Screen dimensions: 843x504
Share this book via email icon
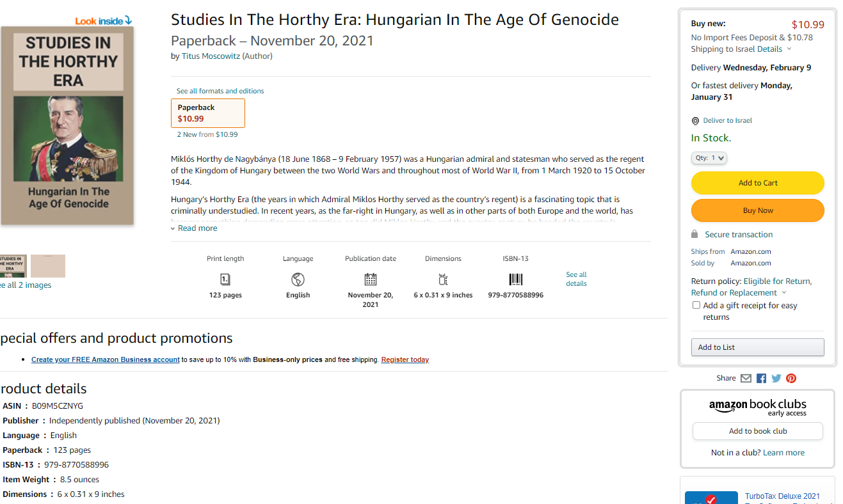[746, 378]
